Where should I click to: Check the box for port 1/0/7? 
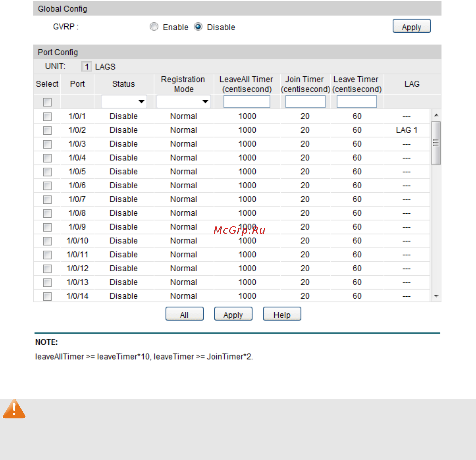coord(47,199)
